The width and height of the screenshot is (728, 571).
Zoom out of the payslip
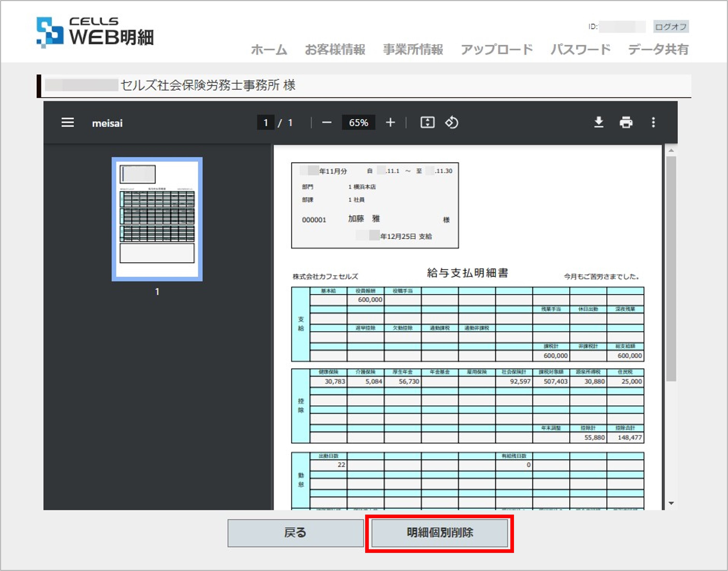[x=327, y=123]
